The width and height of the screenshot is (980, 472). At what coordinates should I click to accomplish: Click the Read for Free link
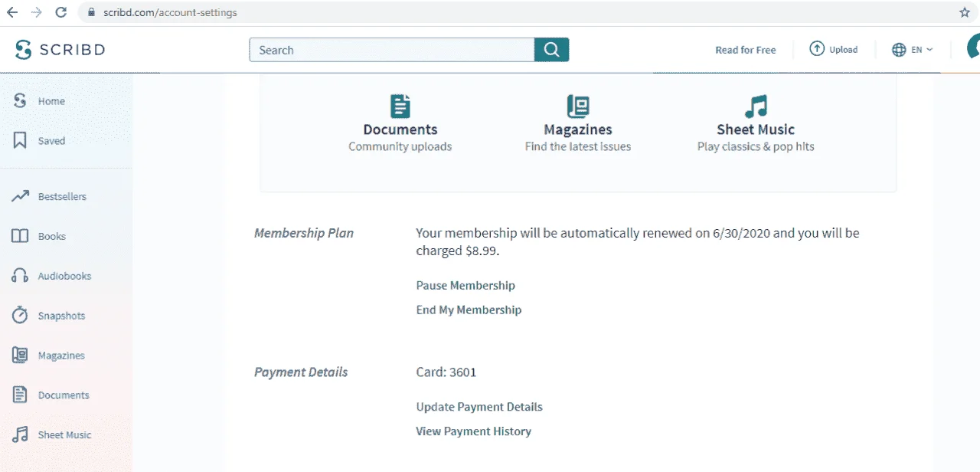tap(745, 50)
